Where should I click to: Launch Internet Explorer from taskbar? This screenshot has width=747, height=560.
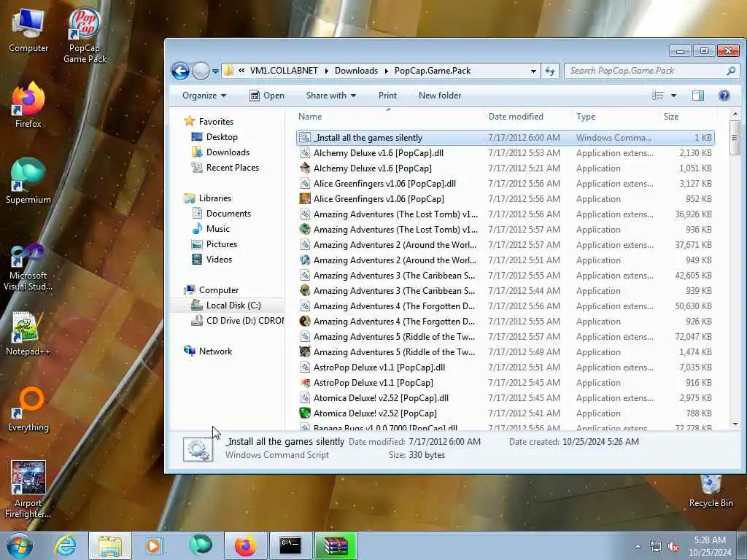click(65, 545)
